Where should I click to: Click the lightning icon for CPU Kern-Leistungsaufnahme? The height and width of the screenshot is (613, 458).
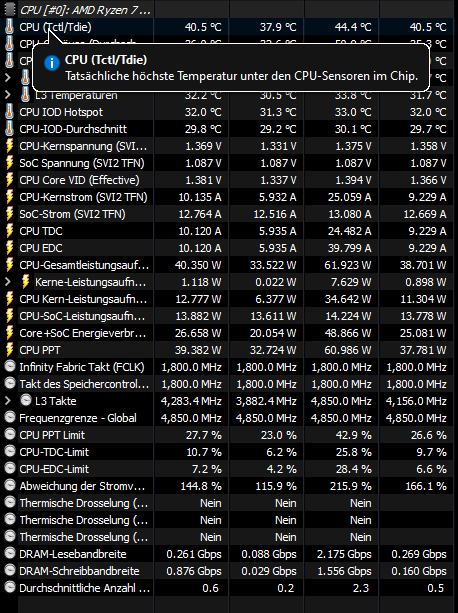point(9,299)
